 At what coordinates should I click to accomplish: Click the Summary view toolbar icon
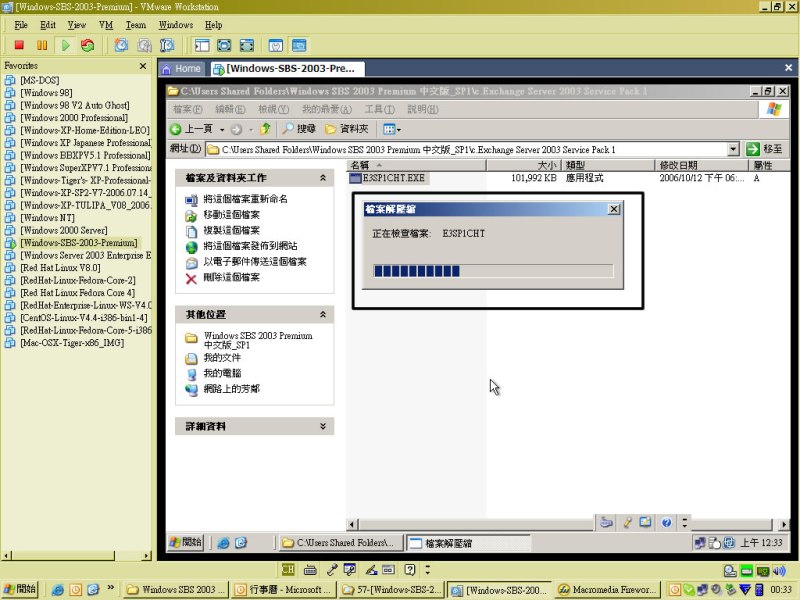(276, 45)
